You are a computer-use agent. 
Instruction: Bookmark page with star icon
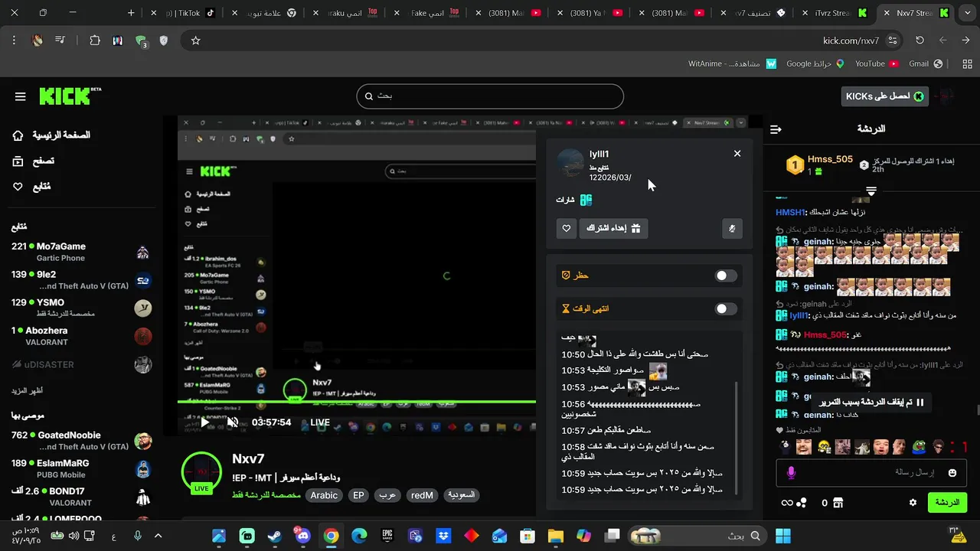click(x=195, y=41)
